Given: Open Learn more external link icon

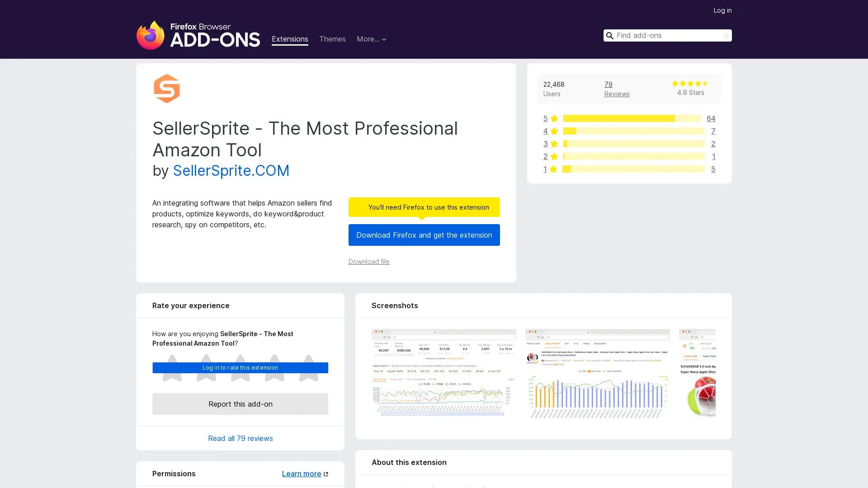Looking at the screenshot, I should click(x=325, y=474).
